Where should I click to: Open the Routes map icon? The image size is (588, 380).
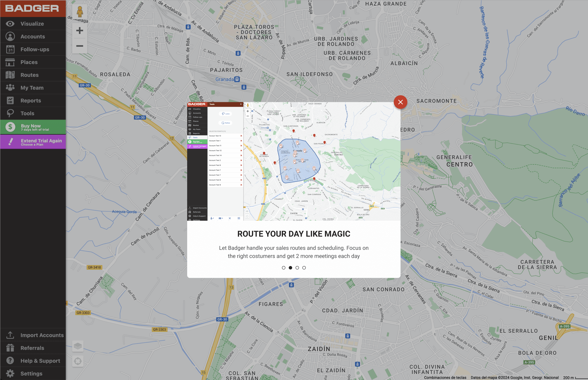10,75
